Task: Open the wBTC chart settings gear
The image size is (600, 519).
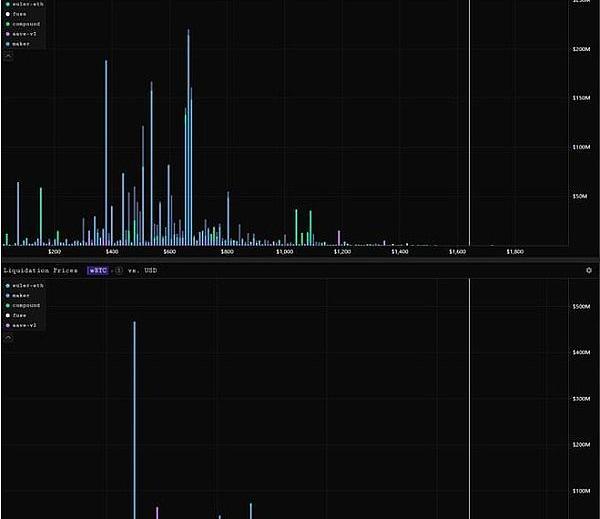Action: pos(589,270)
